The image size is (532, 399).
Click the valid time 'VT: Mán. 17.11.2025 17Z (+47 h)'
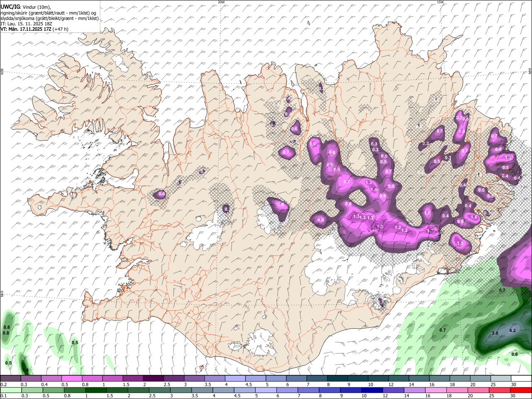pyautogui.click(x=34, y=29)
